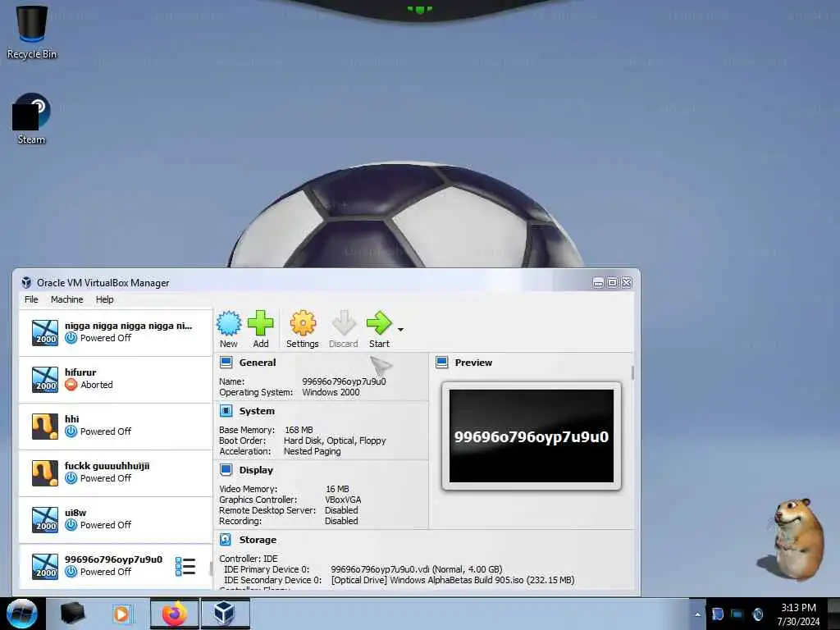840x630 pixels.
Task: Click the Windows 2000 icon beside ui8w
Action: (45, 519)
